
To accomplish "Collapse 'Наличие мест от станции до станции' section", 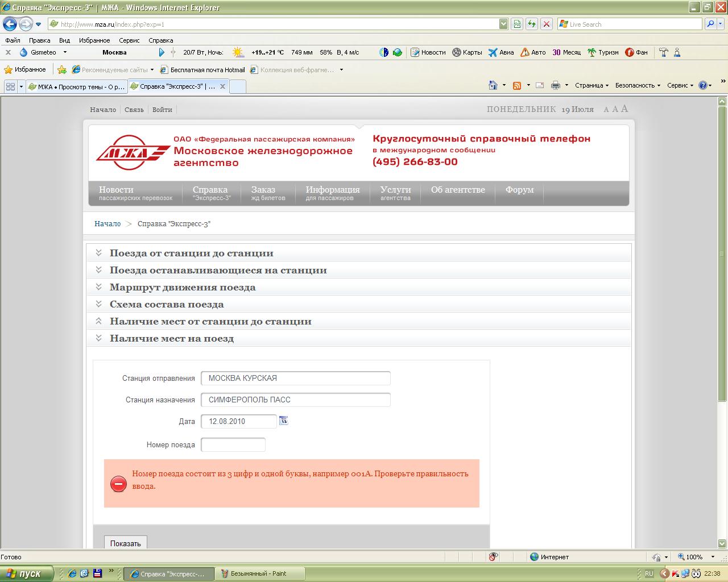I will 210,321.
